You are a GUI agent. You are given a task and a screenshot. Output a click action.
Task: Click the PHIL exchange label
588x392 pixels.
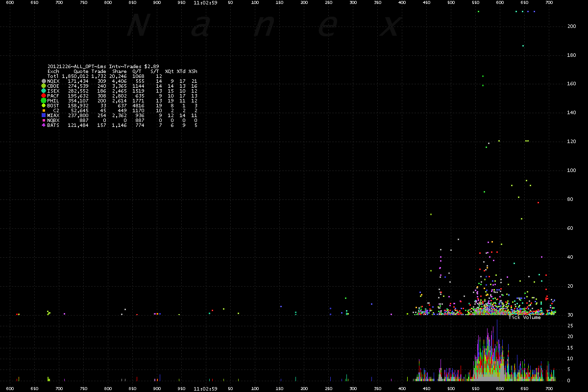(53, 100)
